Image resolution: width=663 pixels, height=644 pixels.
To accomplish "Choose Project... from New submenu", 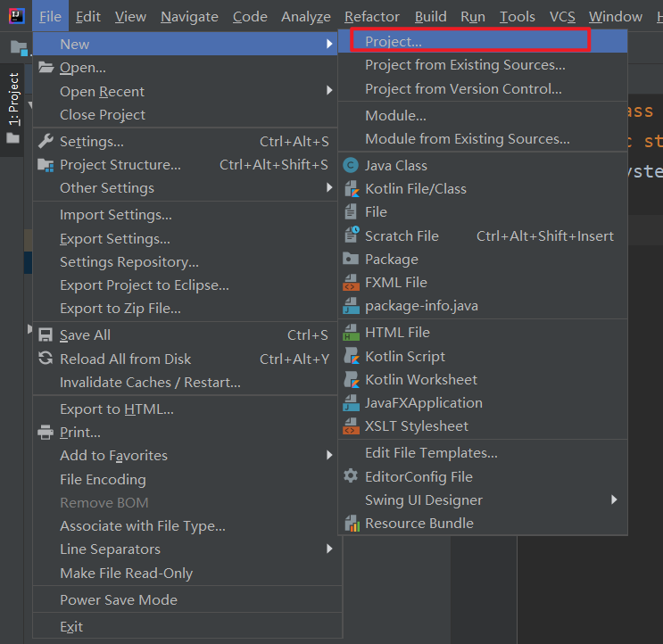I will coord(483,41).
